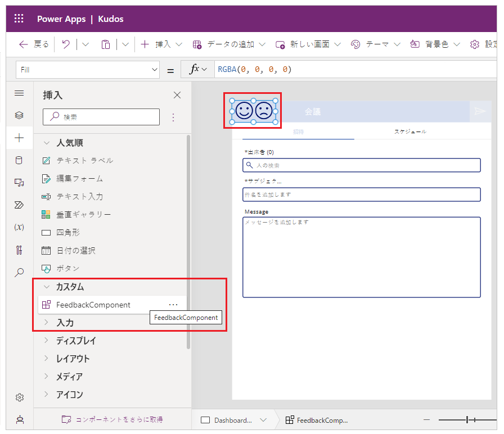Click コンポーネントをさらに取得 link

tap(112, 419)
